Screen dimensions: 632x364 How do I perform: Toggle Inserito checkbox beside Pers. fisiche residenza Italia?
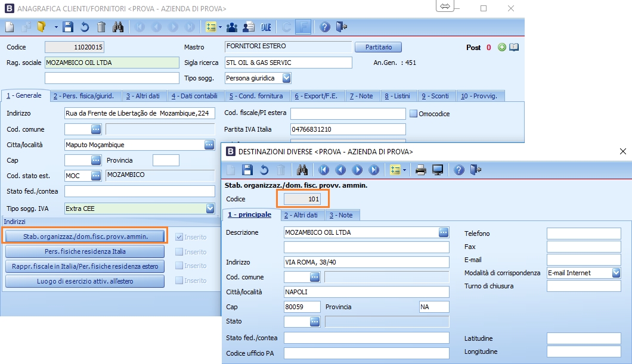click(x=179, y=251)
